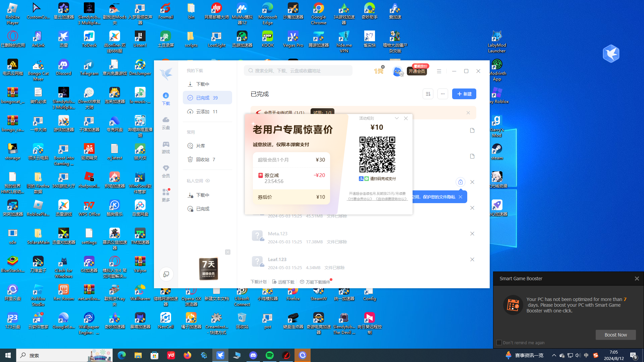This screenshot has width=644, height=362.
Task: Open the hamburger main menu
Action: (x=439, y=71)
